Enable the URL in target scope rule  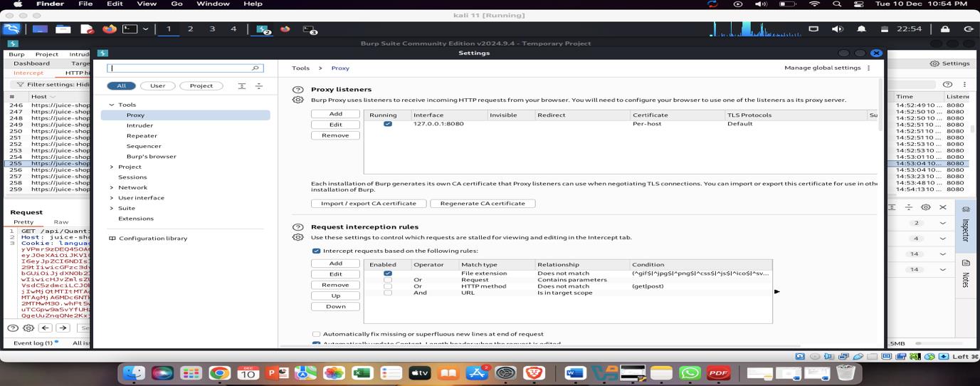click(387, 293)
